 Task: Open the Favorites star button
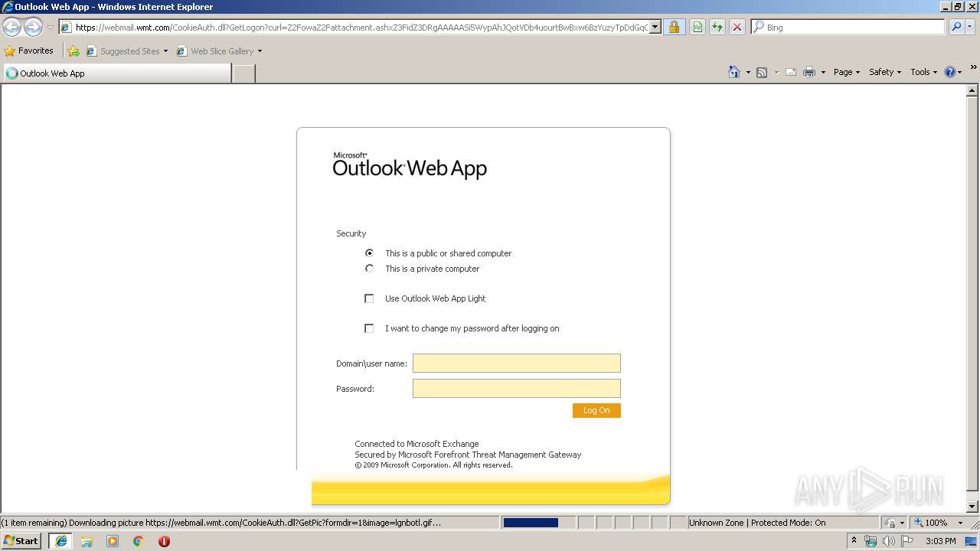(29, 51)
